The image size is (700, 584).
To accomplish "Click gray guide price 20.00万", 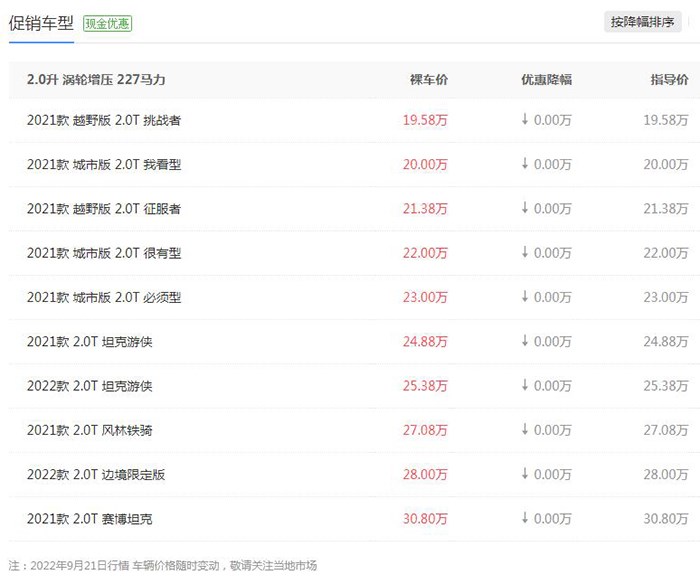I will click(666, 164).
